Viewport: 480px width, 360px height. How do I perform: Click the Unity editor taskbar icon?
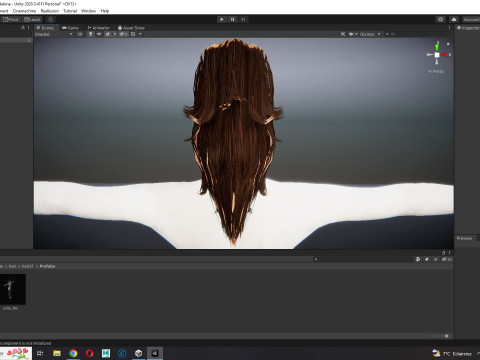click(155, 353)
